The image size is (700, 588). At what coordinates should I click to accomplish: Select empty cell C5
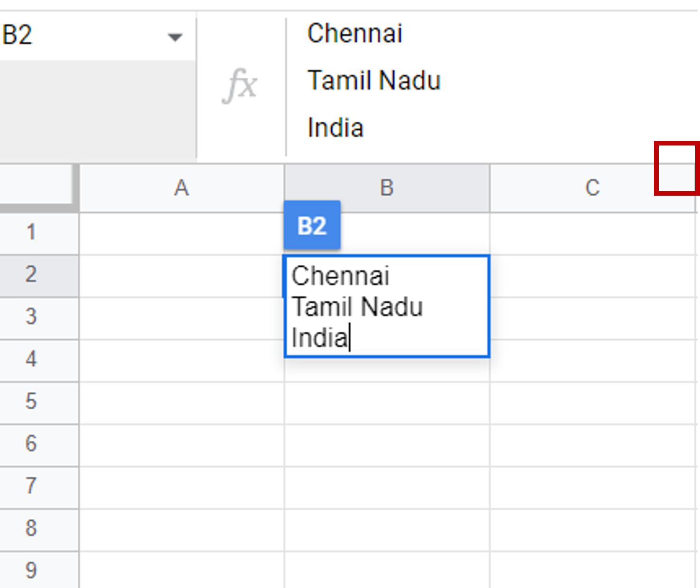click(x=592, y=403)
